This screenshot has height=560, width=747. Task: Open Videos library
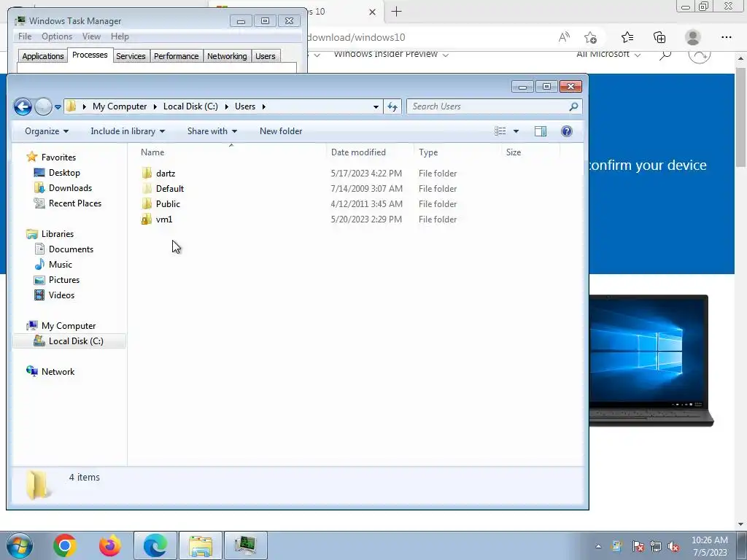61,295
